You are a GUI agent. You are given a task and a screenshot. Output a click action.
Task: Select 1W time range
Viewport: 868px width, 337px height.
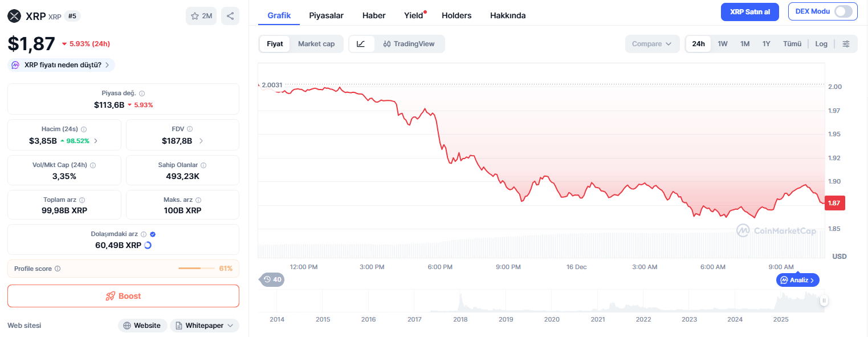(723, 44)
